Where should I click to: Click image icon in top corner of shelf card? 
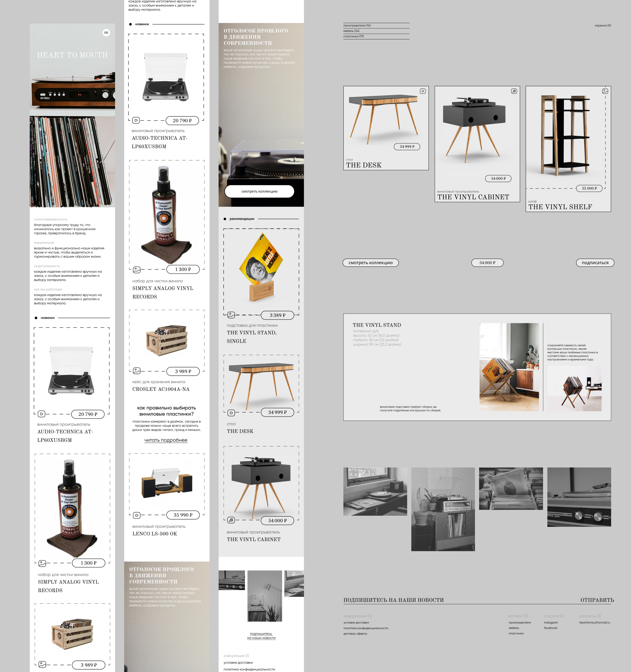coord(605,91)
